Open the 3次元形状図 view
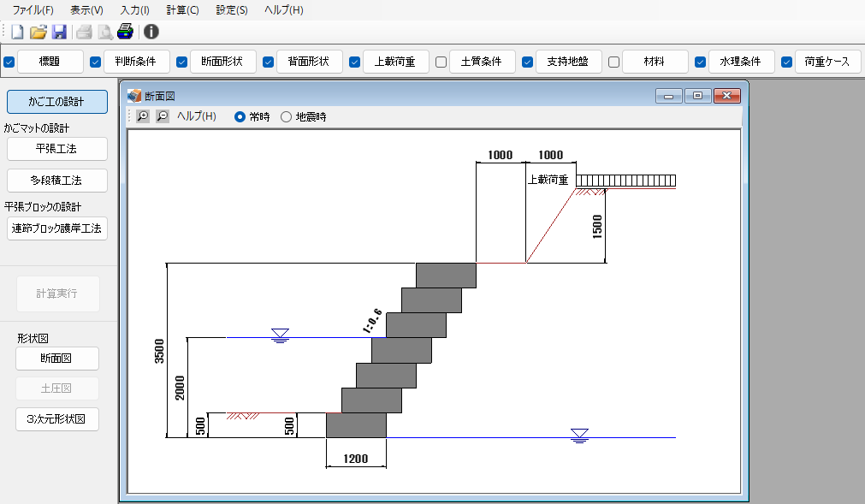This screenshot has height=504, width=865. (57, 419)
